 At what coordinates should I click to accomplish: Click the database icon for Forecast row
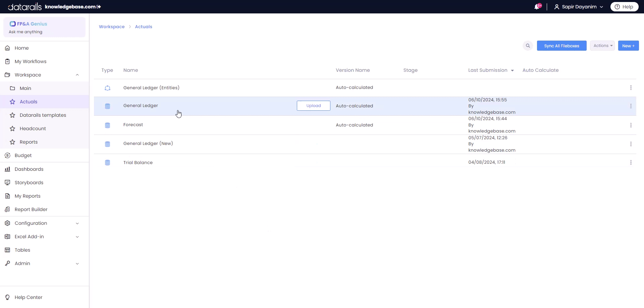107,125
